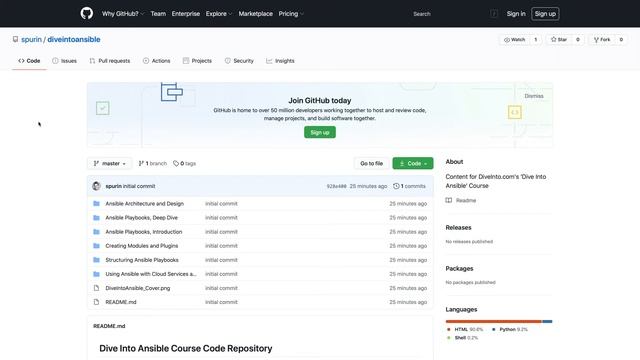Open Structuring Ansible Playbooks folder
This screenshot has width=640, height=360.
pos(142,260)
